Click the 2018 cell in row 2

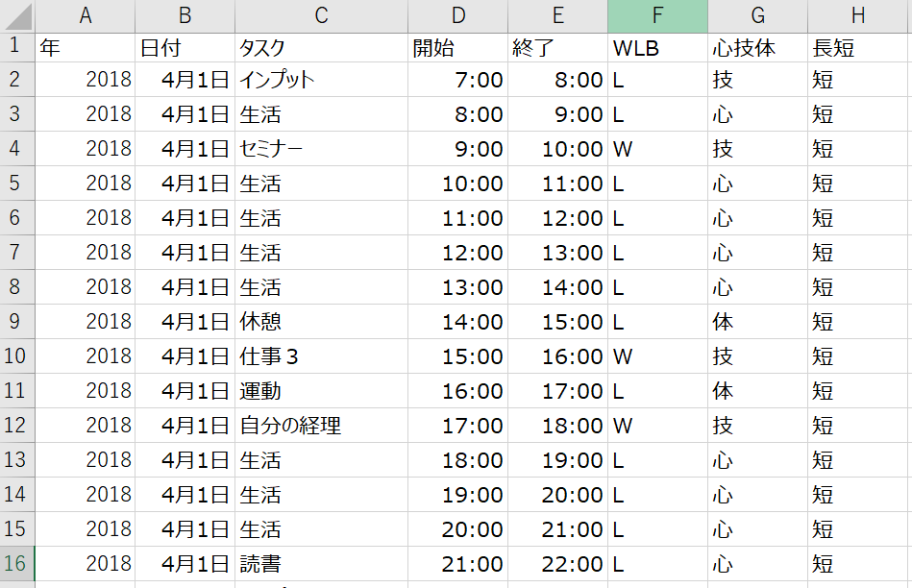tap(85, 79)
